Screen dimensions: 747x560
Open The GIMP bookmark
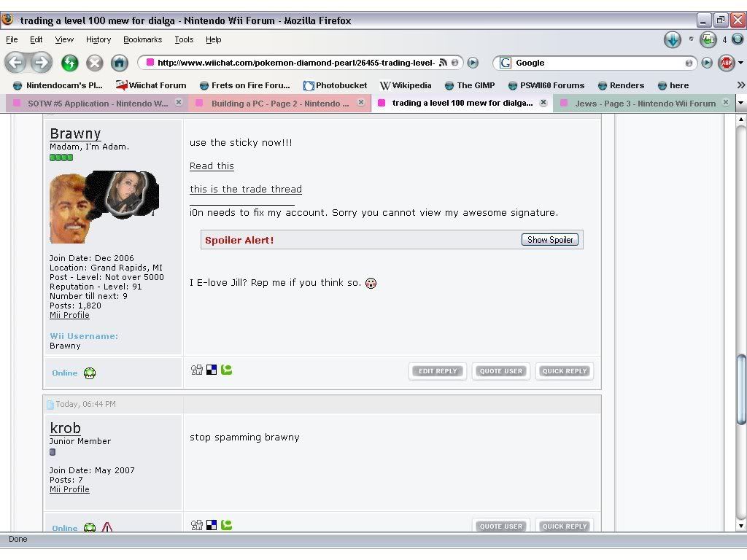click(x=470, y=85)
